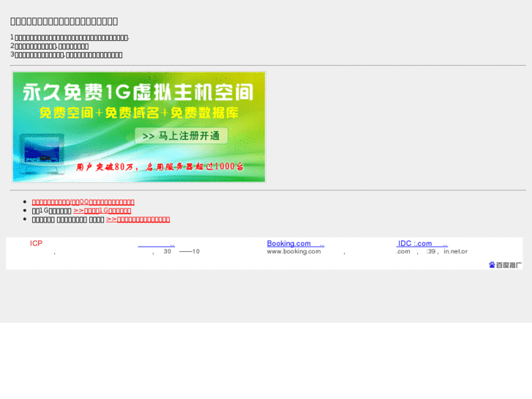Open the IDC .com ad link
The width and height of the screenshot is (532, 399).
tap(422, 244)
